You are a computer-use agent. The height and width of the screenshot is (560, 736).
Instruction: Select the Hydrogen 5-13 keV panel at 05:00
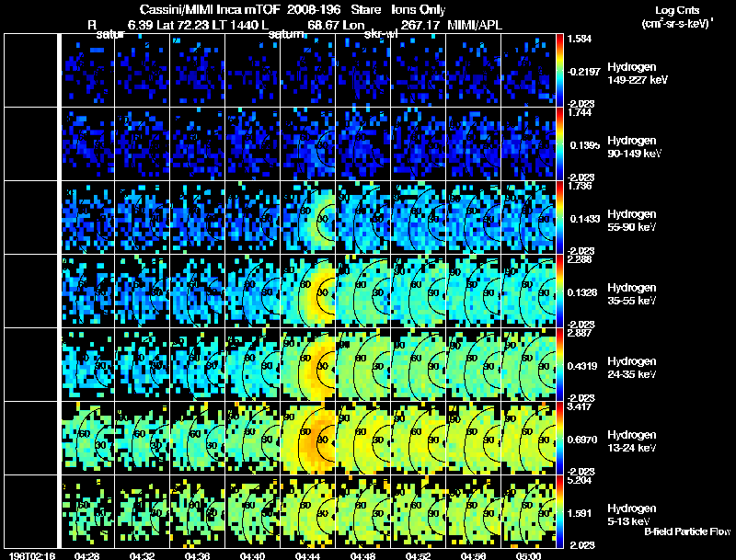tap(528, 511)
